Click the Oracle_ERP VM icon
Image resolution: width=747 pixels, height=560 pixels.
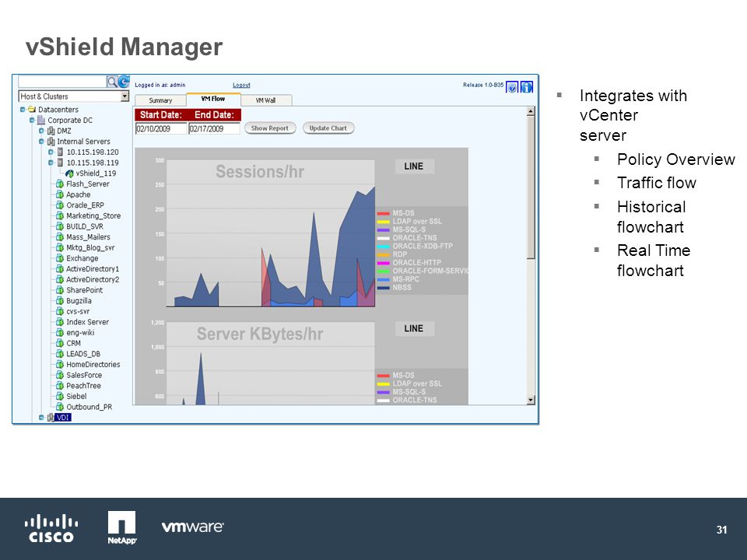coord(60,205)
